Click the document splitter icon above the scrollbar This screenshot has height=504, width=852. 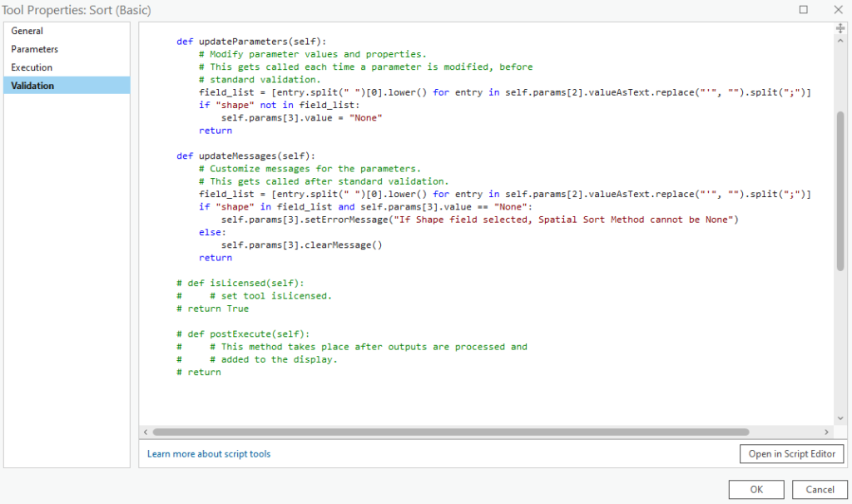click(840, 27)
